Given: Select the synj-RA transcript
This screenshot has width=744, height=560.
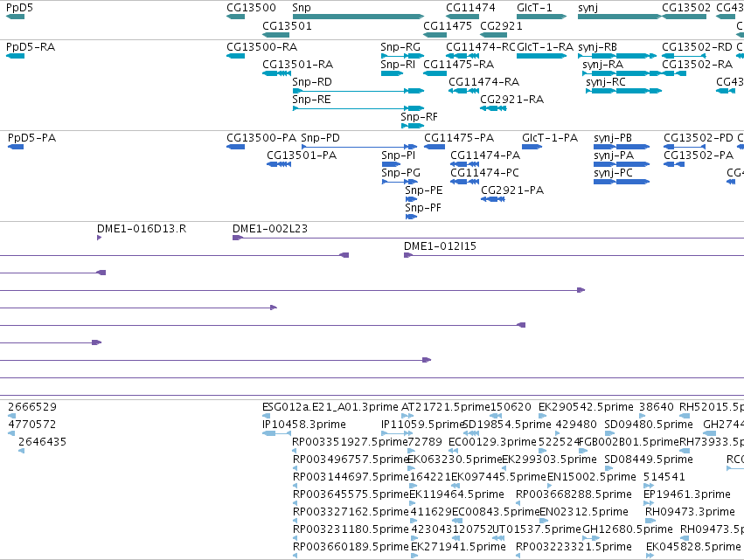Looking at the screenshot, I should tap(622, 73).
